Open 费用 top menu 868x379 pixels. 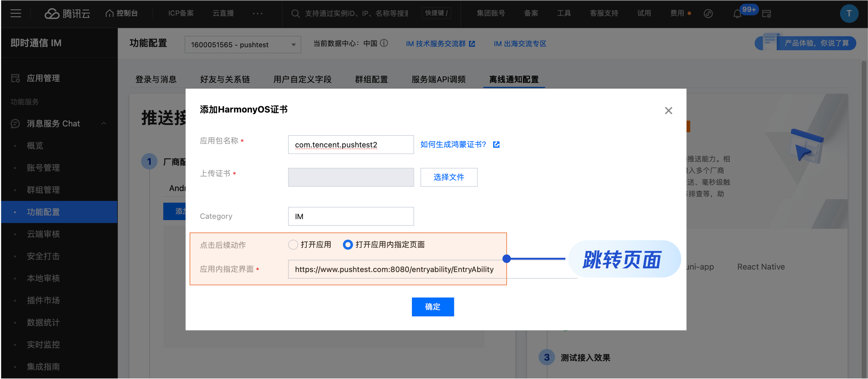(x=677, y=13)
